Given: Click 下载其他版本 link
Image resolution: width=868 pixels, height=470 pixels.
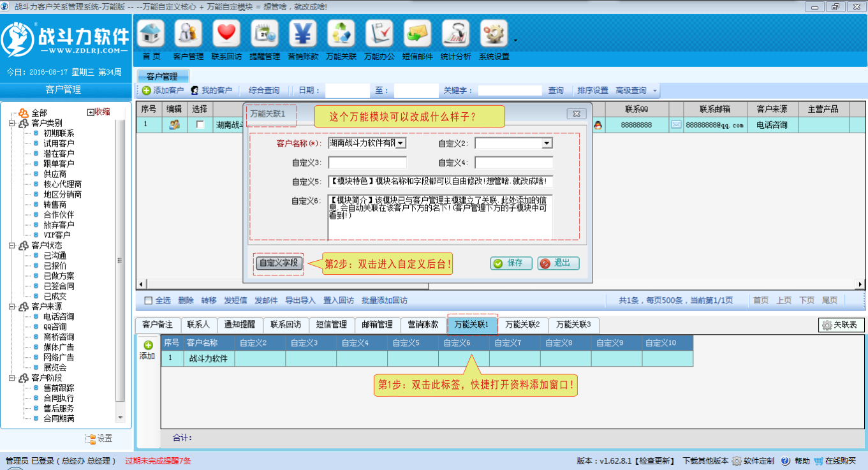Looking at the screenshot, I should [705, 461].
